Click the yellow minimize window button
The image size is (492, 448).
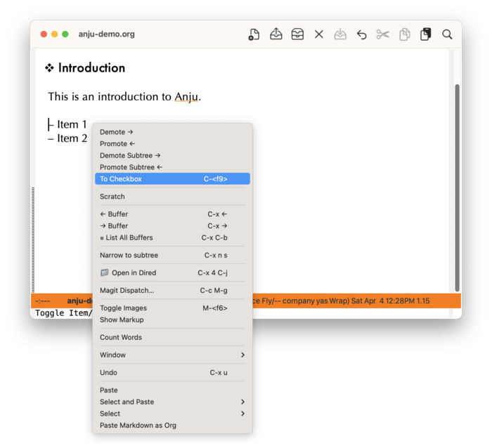[54, 34]
